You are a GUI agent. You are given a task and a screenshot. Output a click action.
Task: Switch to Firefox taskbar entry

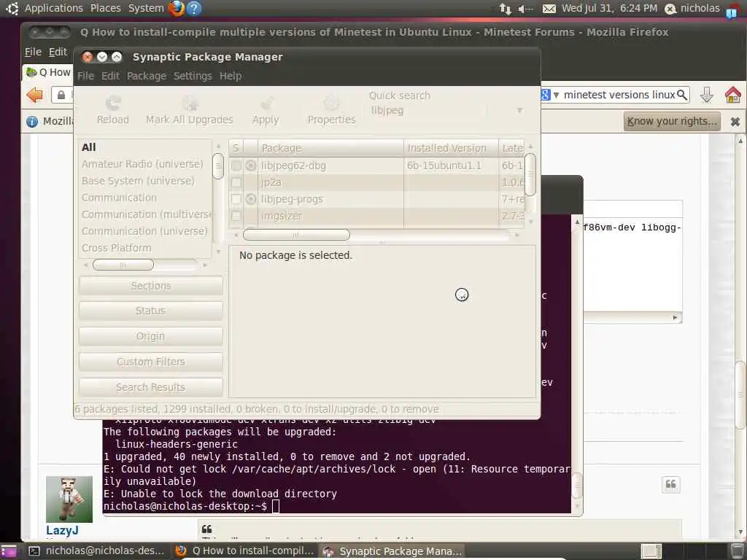245,551
